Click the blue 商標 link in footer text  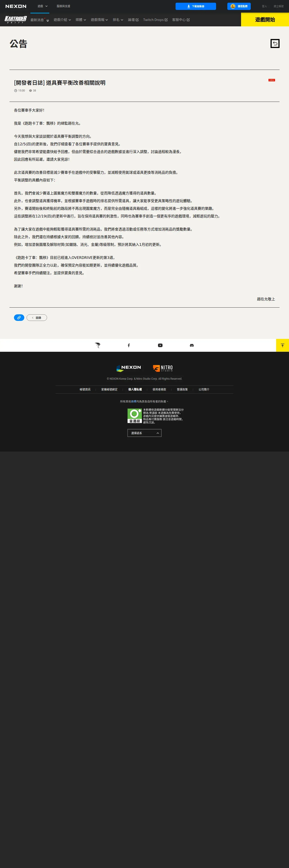(x=133, y=401)
